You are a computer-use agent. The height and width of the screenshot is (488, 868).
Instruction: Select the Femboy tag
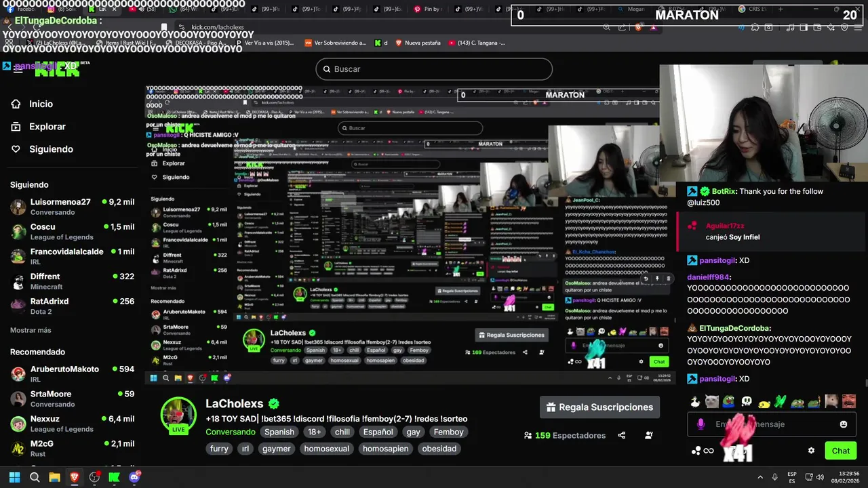point(449,432)
